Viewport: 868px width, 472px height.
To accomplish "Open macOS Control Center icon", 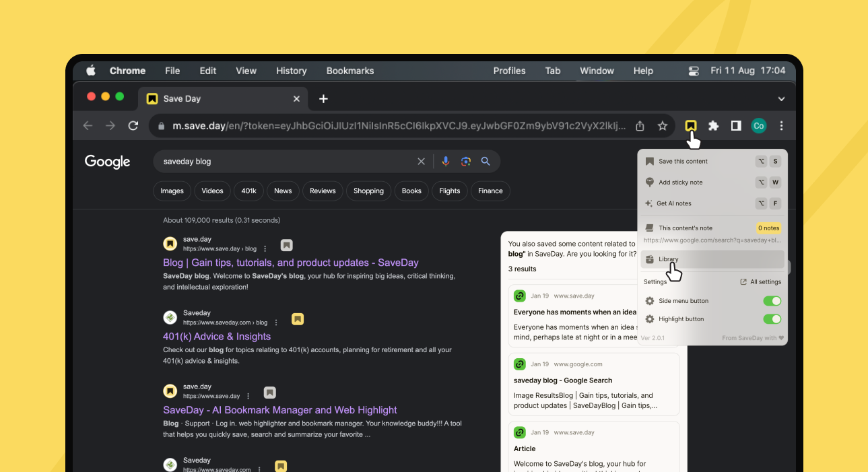I will pyautogui.click(x=694, y=71).
